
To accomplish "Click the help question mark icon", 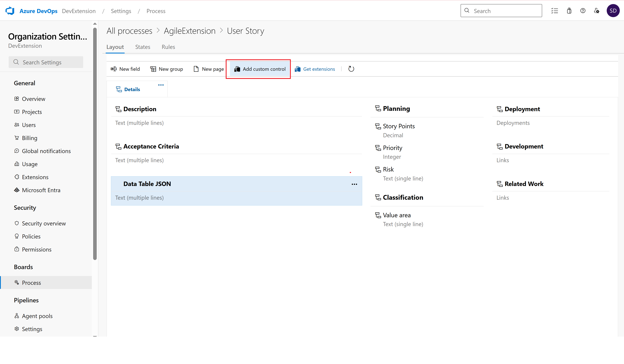I will tap(583, 11).
